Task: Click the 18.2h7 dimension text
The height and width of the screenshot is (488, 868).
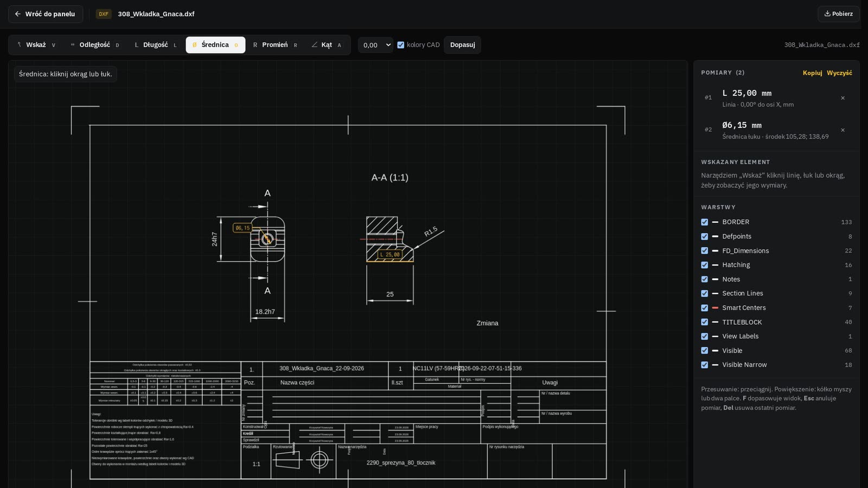Action: [265, 312]
